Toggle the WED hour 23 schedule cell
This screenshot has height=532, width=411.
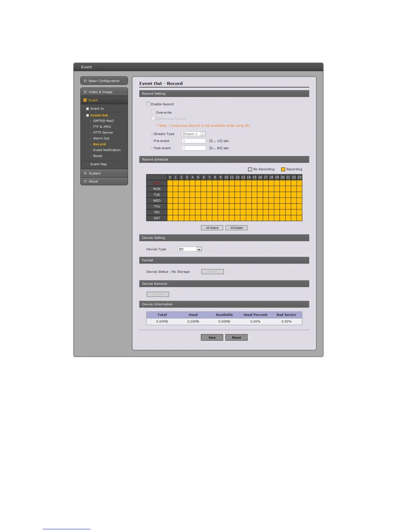299,201
